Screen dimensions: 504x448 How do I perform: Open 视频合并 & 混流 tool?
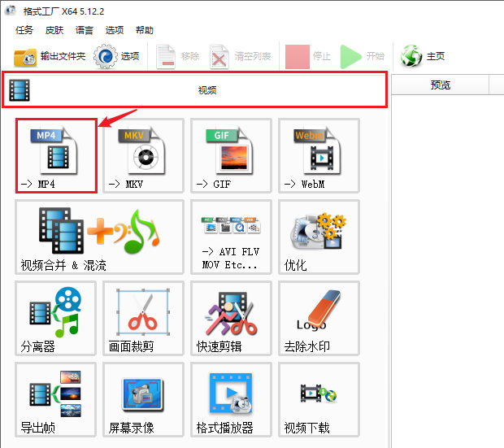[100, 237]
